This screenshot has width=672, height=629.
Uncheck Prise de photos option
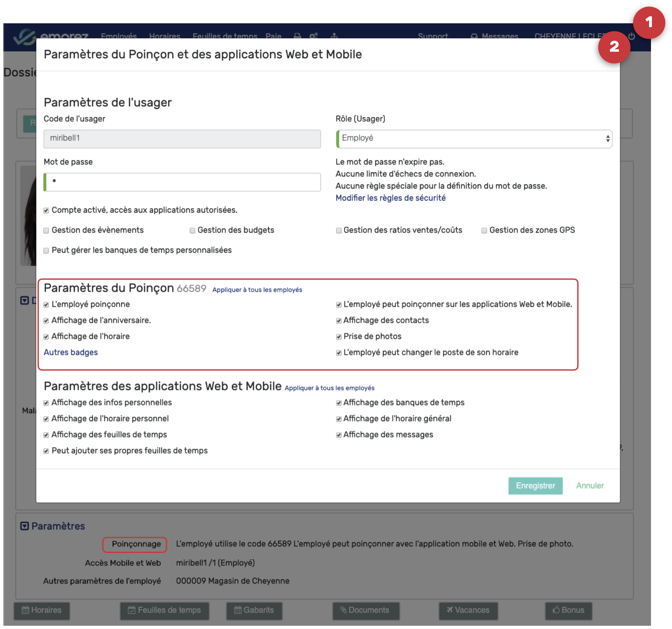coord(339,337)
